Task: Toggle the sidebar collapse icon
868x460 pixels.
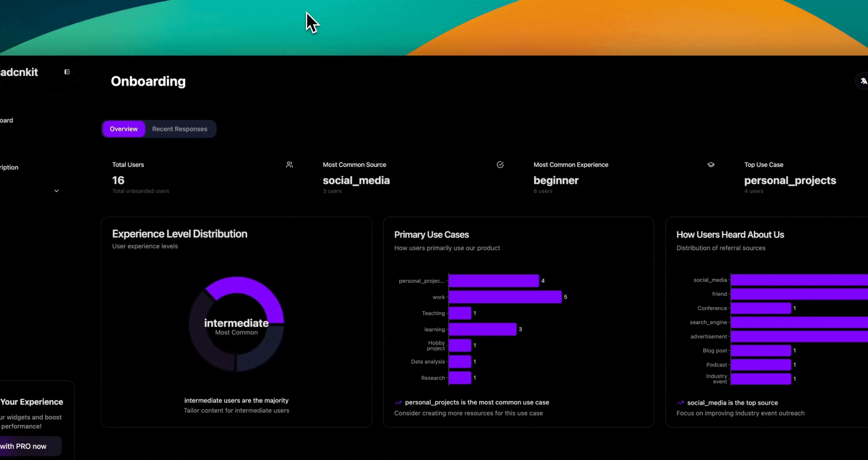Action: [67, 72]
